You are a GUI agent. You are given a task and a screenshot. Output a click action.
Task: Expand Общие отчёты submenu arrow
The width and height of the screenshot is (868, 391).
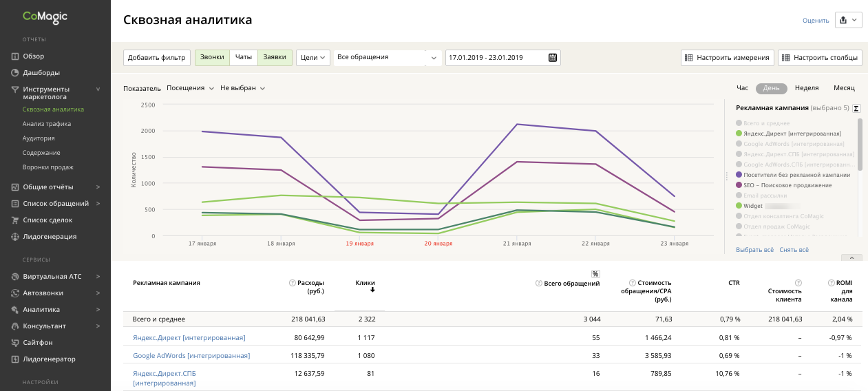point(98,187)
